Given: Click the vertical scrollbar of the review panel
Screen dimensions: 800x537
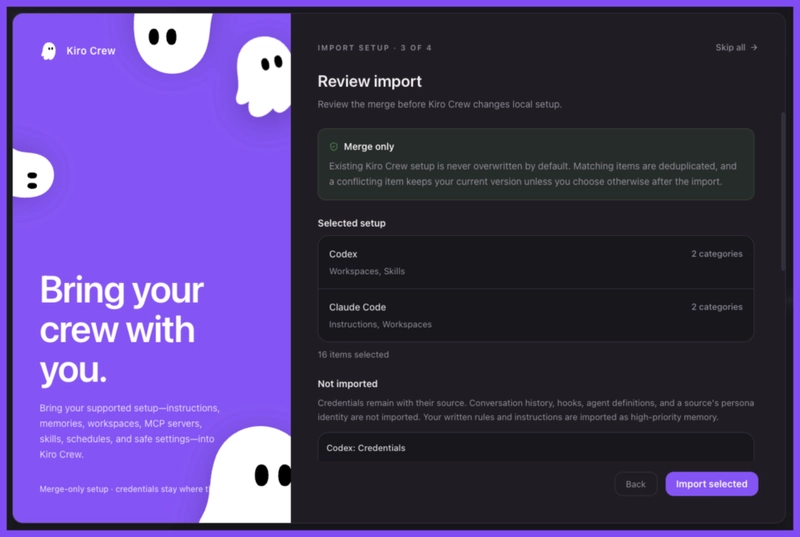Looking at the screenshot, I should (783, 191).
